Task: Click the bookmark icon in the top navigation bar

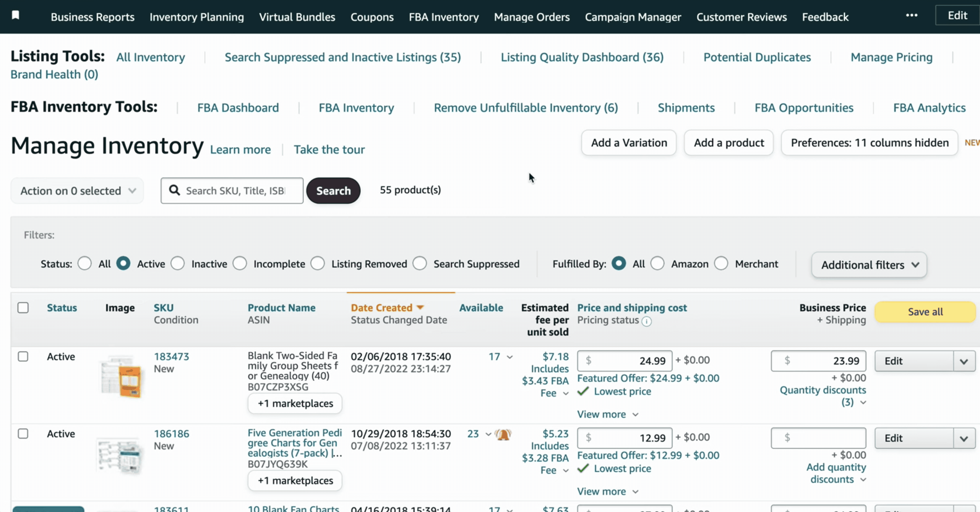Action: pos(15,15)
